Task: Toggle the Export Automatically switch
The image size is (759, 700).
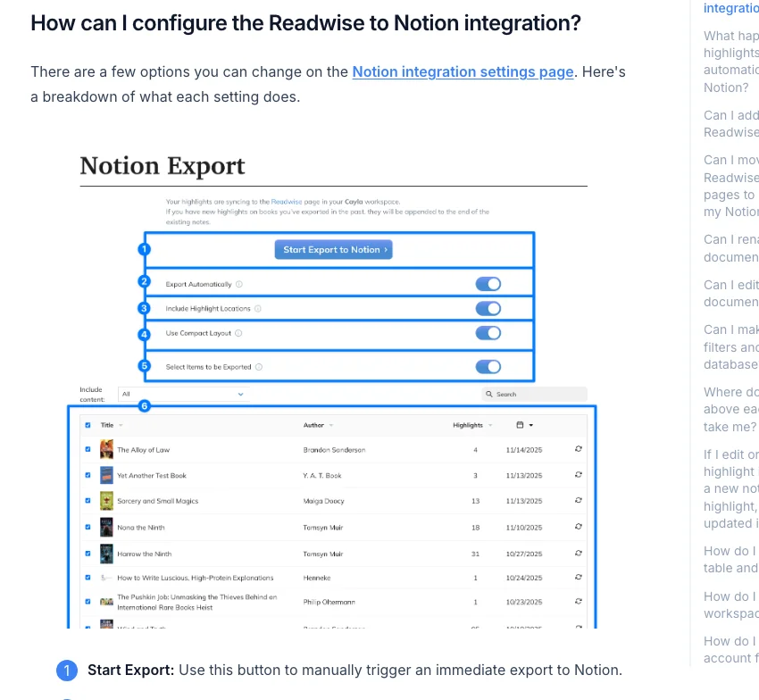Action: point(488,284)
